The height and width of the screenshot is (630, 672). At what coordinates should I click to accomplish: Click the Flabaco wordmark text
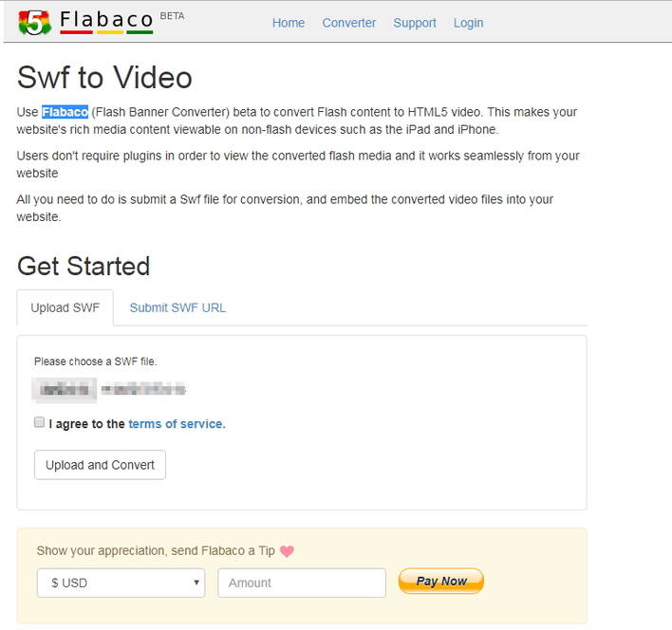pos(106,20)
